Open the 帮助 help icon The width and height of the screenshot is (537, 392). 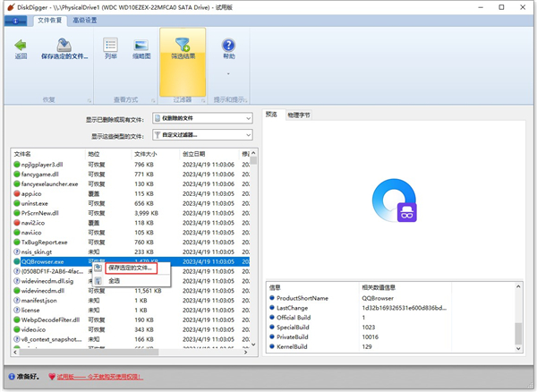point(228,45)
